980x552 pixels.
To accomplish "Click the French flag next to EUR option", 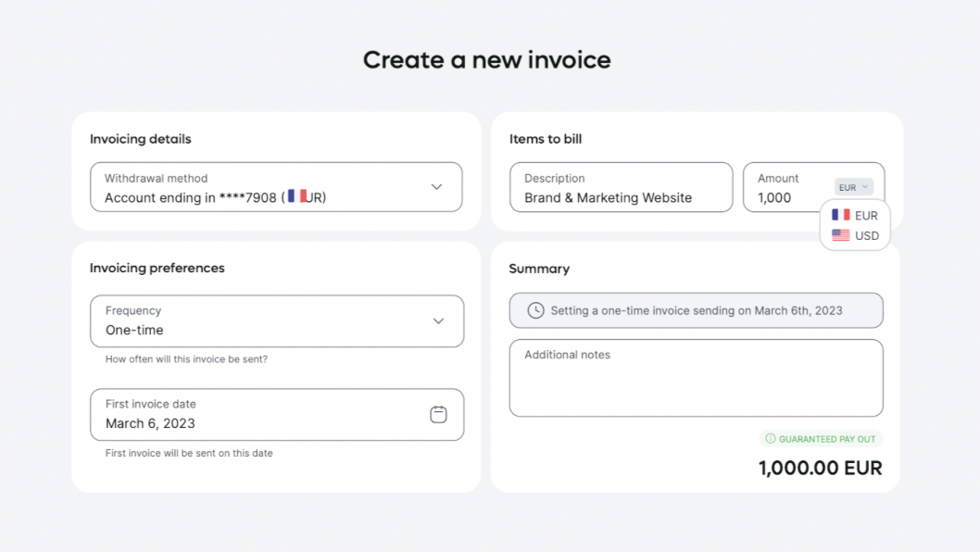I will [x=841, y=214].
